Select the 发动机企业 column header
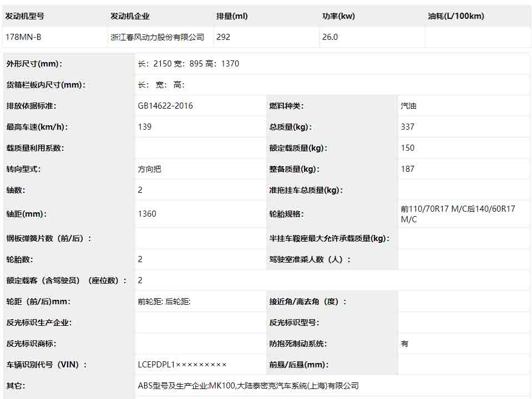This screenshot has height=399, width=532. coord(130,16)
